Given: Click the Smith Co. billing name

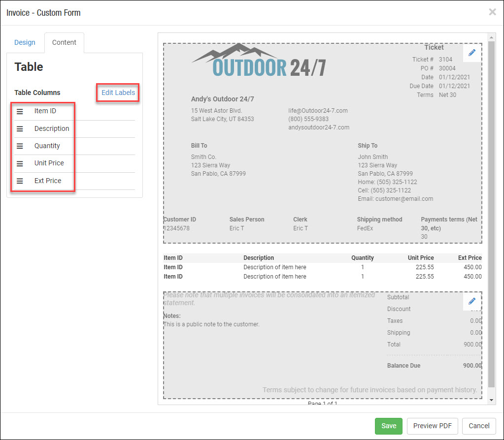Looking at the screenshot, I should (x=203, y=157).
